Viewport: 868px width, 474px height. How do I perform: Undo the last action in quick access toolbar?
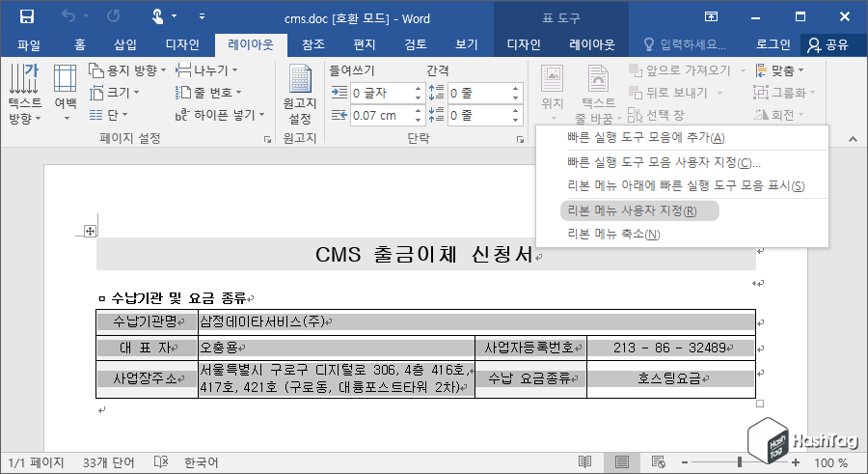tap(68, 16)
